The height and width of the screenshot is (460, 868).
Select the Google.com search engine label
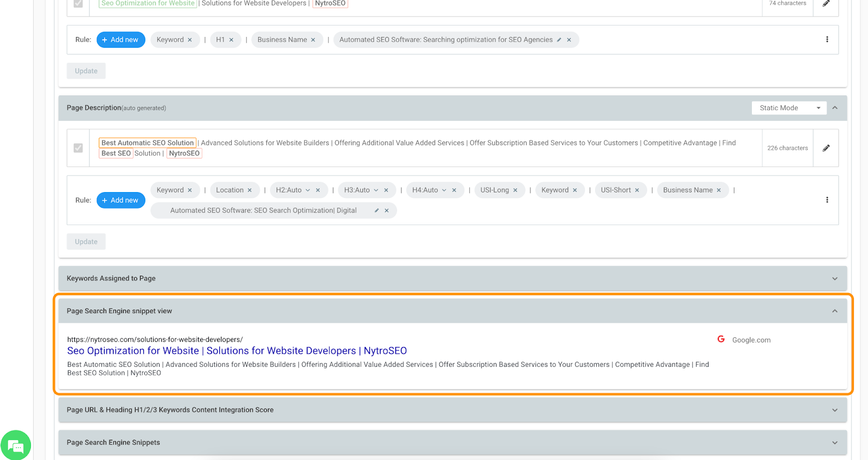click(x=751, y=340)
